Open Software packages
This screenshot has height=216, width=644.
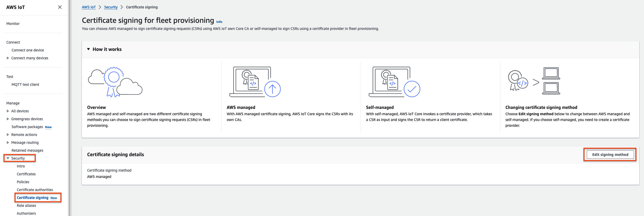[x=27, y=127]
